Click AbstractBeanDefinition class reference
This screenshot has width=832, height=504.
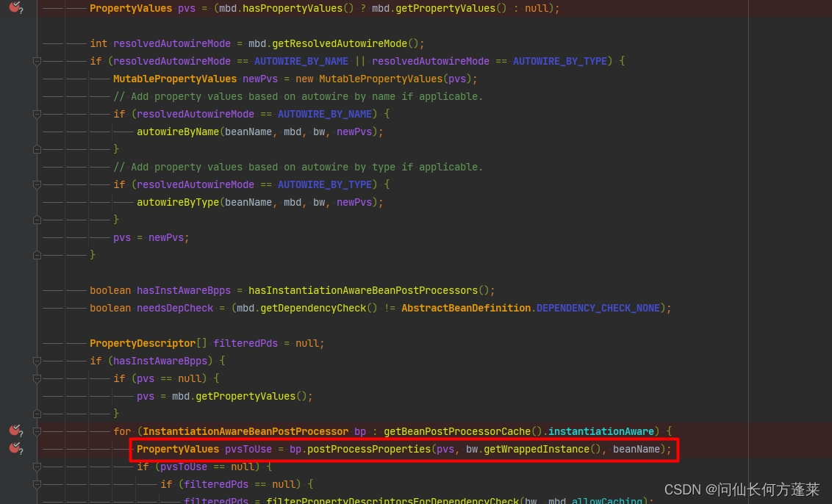click(x=466, y=309)
